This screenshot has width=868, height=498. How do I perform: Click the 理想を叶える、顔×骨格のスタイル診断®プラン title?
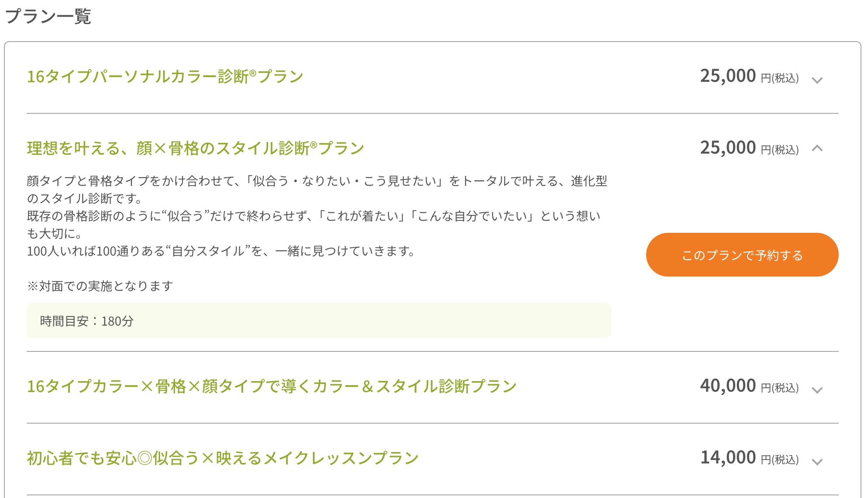click(x=195, y=148)
